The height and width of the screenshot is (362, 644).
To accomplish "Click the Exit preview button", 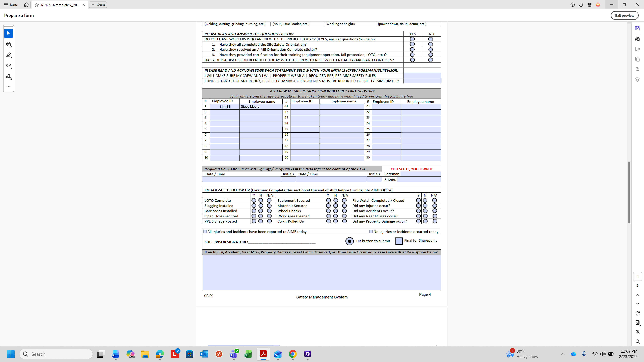I will click(x=624, y=15).
